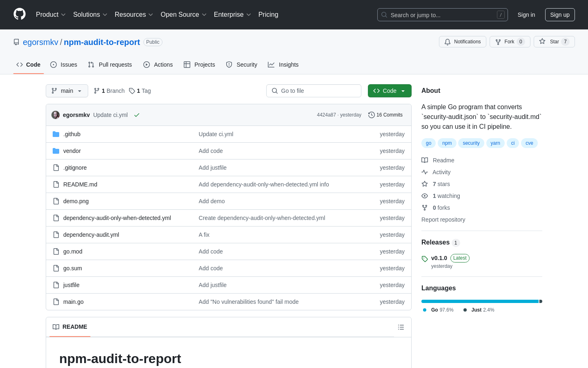Open the dependency-audit-only-when-detected.yml file
588x368 pixels.
pos(117,218)
